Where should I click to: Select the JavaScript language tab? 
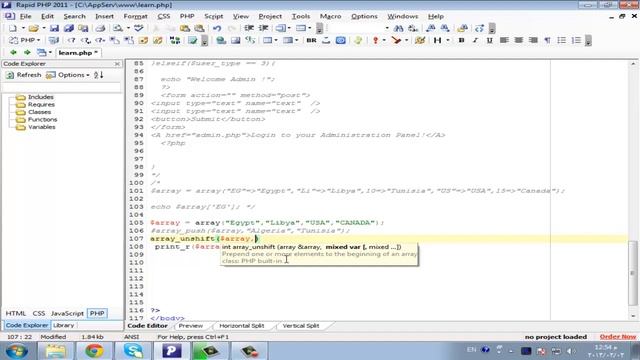[x=67, y=313]
